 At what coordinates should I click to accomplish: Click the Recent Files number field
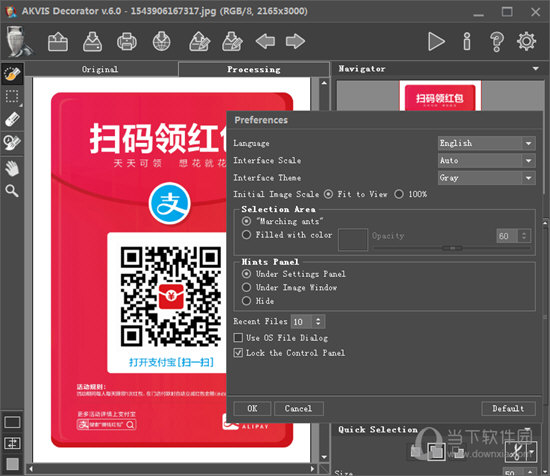pos(302,322)
